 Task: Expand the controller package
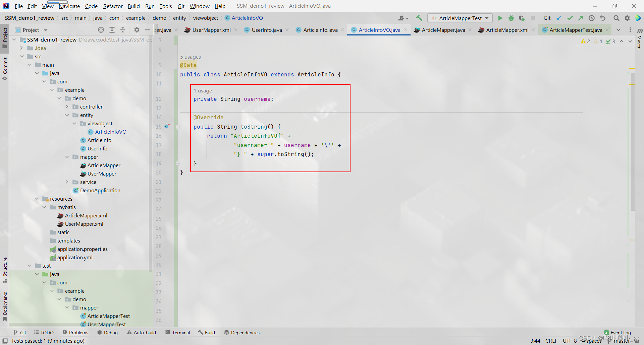pos(67,107)
